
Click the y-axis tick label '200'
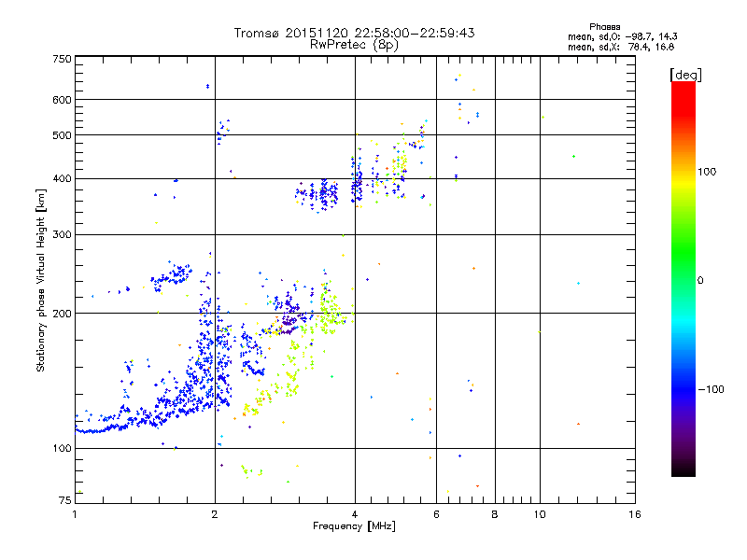tap(62, 314)
